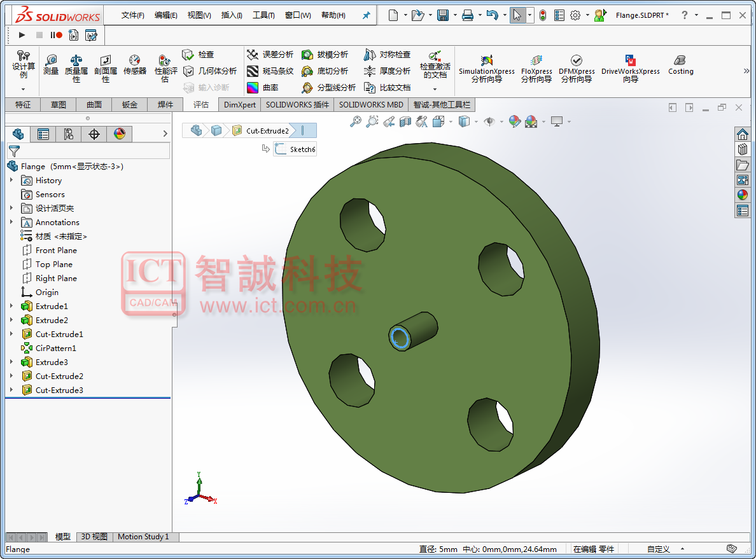Screen dimensions: 756x559
Task: Open the ConfigurationManager tab icon
Action: [x=69, y=134]
